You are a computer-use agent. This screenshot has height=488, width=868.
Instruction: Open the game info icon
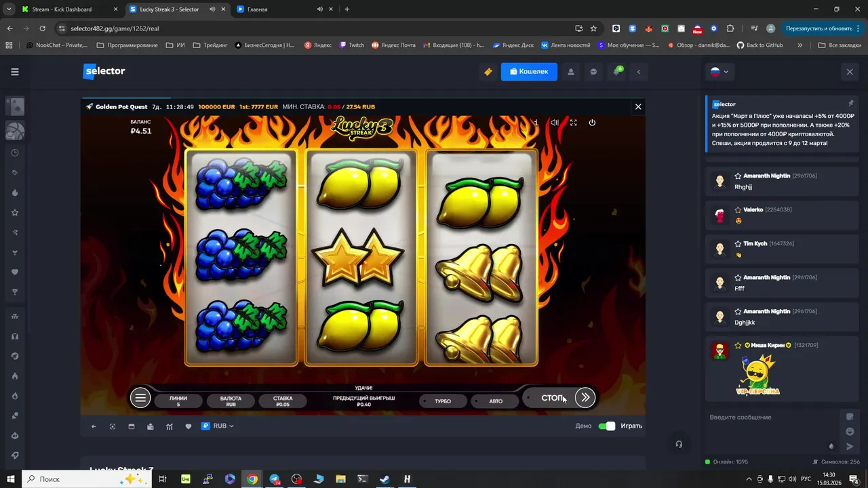click(x=536, y=123)
